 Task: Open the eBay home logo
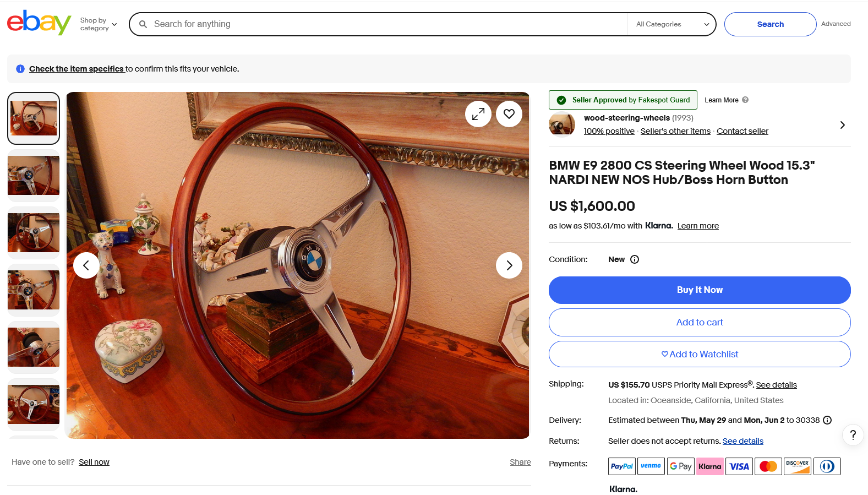coord(39,23)
